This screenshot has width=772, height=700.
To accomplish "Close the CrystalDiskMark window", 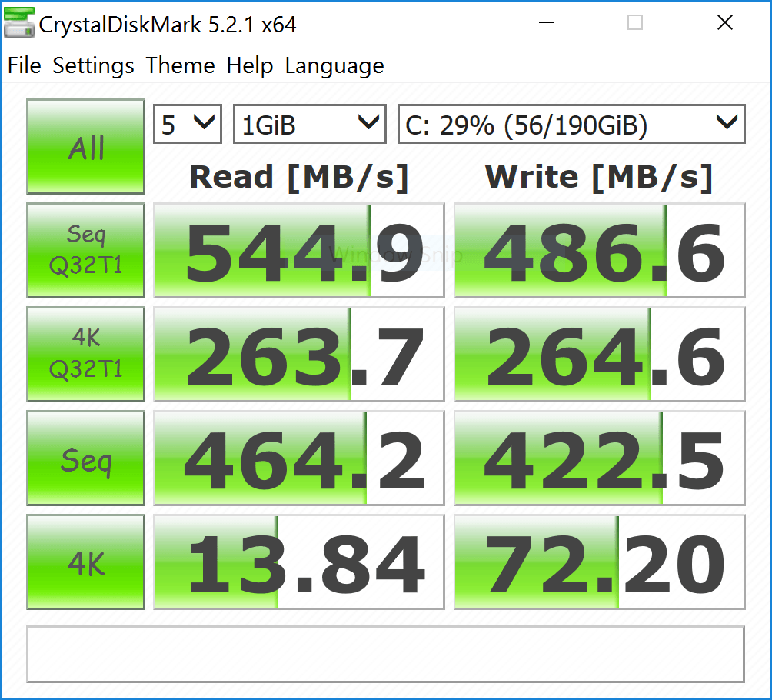I will (x=725, y=22).
